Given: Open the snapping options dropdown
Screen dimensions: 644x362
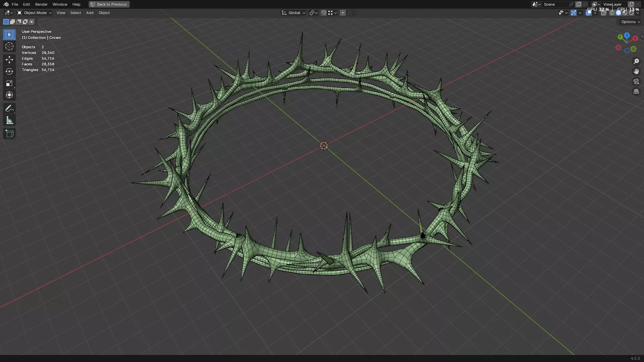Looking at the screenshot, I should (x=333, y=13).
